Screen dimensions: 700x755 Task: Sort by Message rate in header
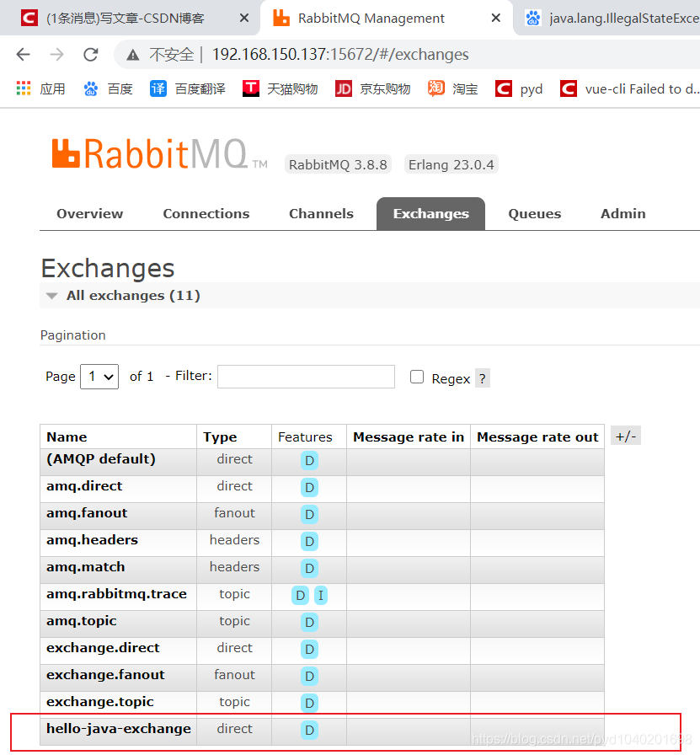coord(409,436)
